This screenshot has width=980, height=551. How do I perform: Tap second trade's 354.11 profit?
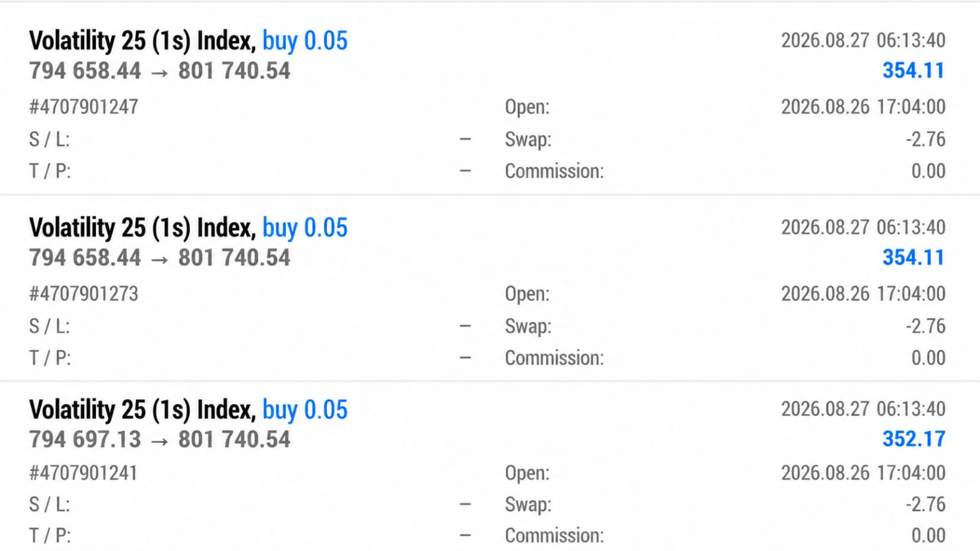click(x=914, y=257)
